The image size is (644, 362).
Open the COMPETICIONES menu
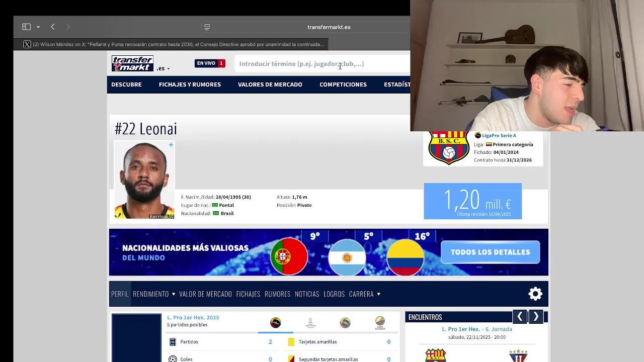[343, 84]
